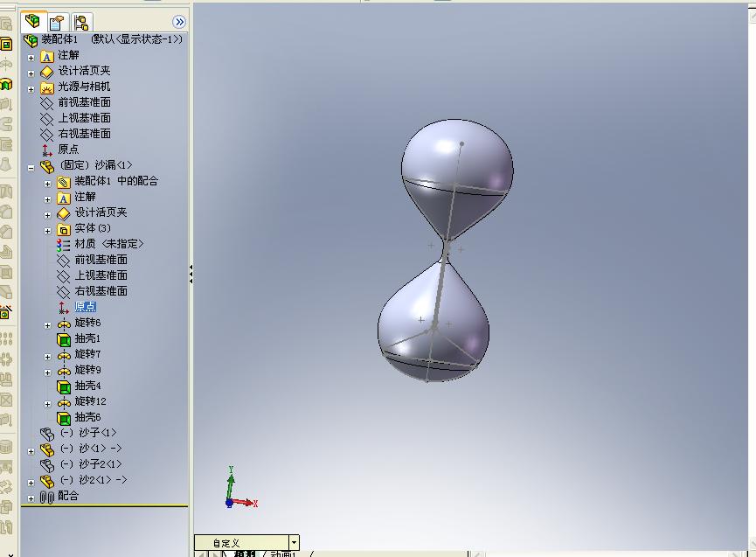Viewport: 756px width, 557px height.
Task: Select the assembly 原点 origin icon
Action: 47,150
